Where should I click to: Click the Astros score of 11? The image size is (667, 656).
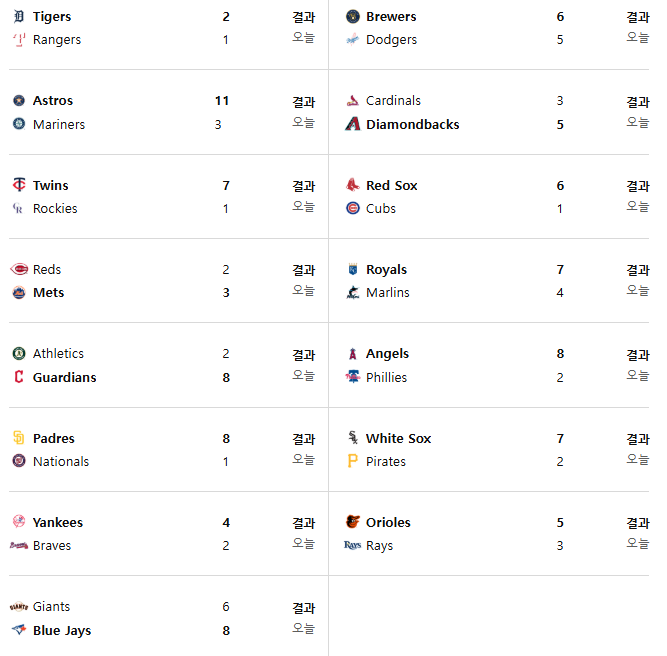tap(222, 100)
